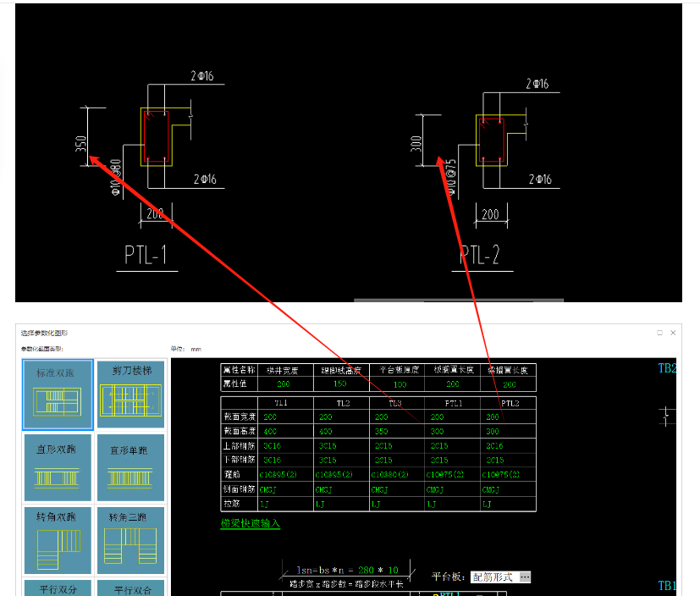The width and height of the screenshot is (700, 596).
Task: Click the Φ10@75 stirrup label of PTL-2
Action: 451,177
